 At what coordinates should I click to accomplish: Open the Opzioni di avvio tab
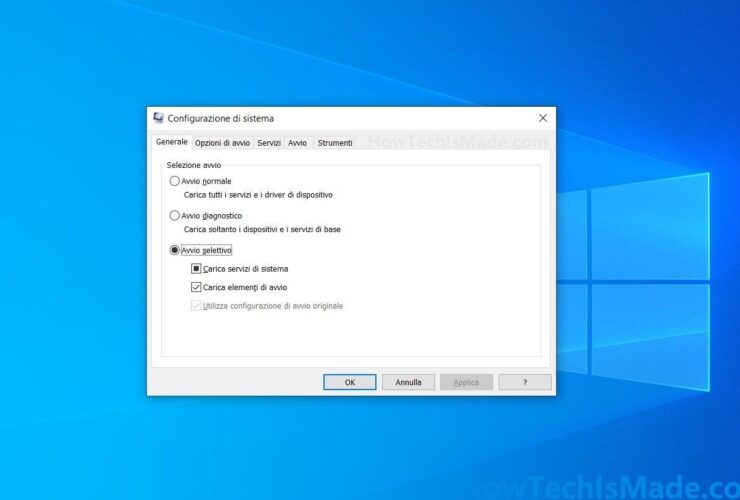222,143
